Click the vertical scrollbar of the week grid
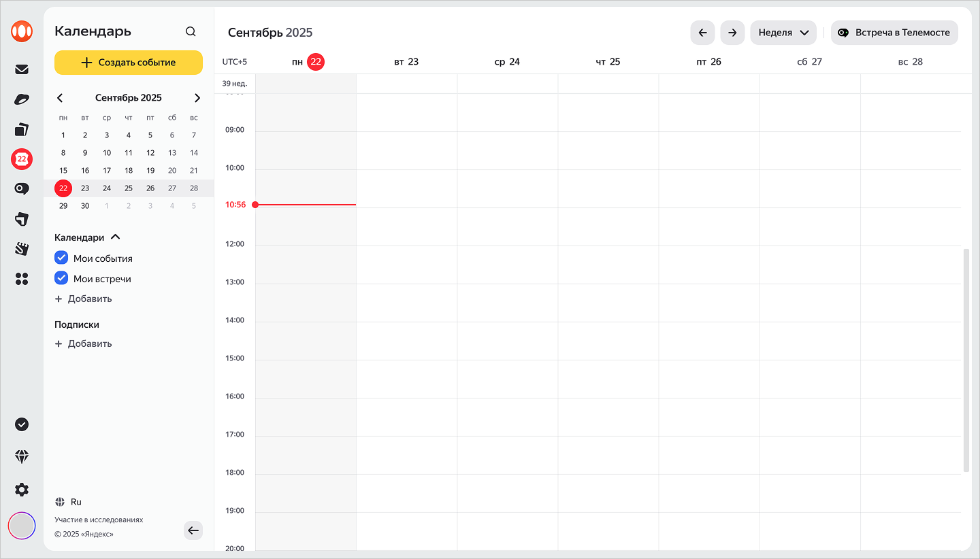This screenshot has width=980, height=559. click(966, 360)
